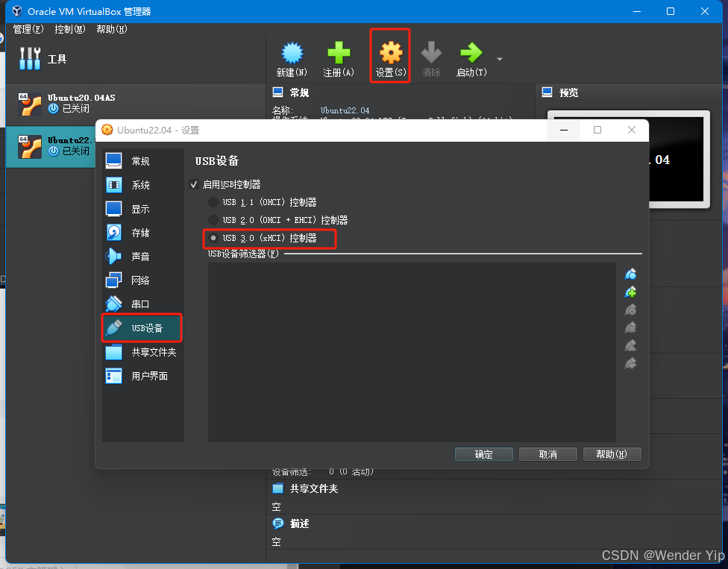The height and width of the screenshot is (569, 728).
Task: Select the Ubuntu22.04 virtual machine entry
Action: click(x=51, y=146)
